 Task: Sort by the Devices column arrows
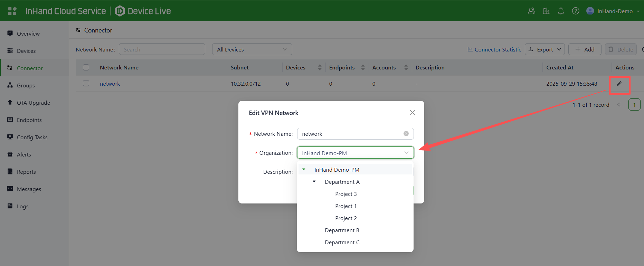tap(320, 67)
